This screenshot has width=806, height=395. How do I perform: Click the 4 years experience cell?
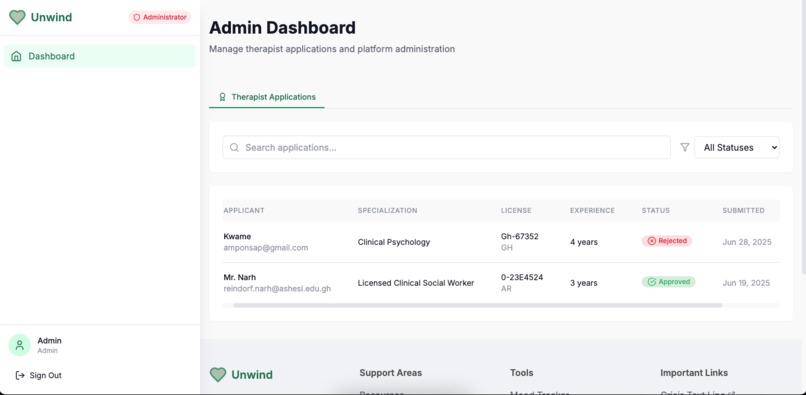click(x=584, y=242)
